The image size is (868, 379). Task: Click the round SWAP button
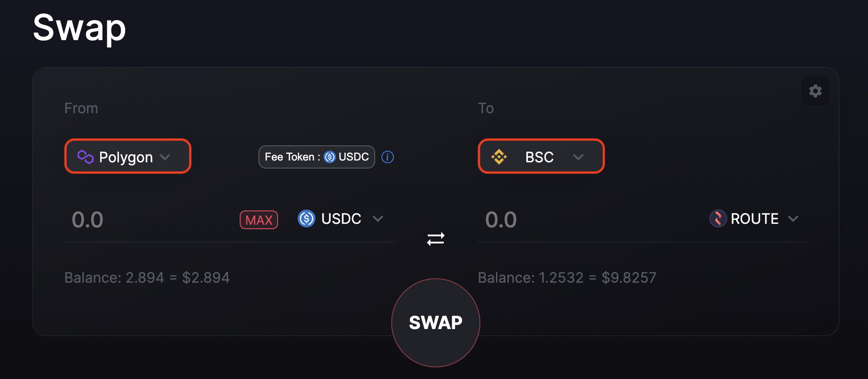(x=435, y=323)
